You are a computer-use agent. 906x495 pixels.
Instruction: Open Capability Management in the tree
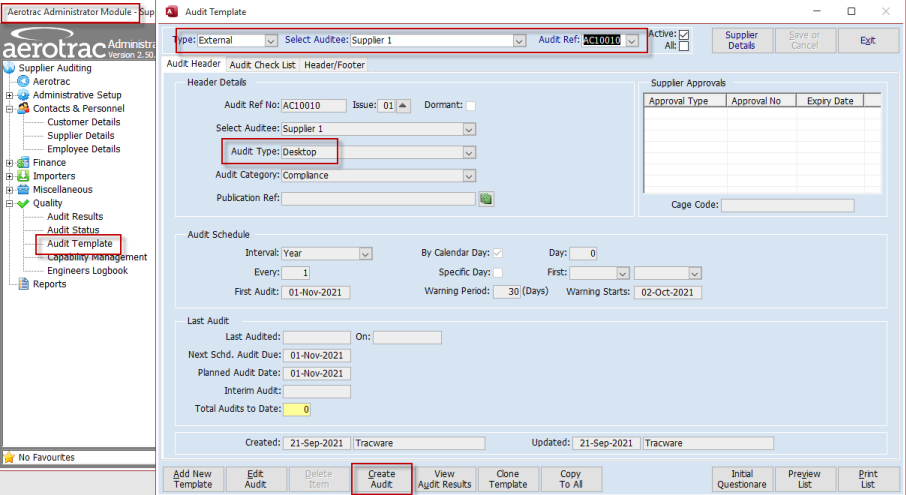click(97, 257)
